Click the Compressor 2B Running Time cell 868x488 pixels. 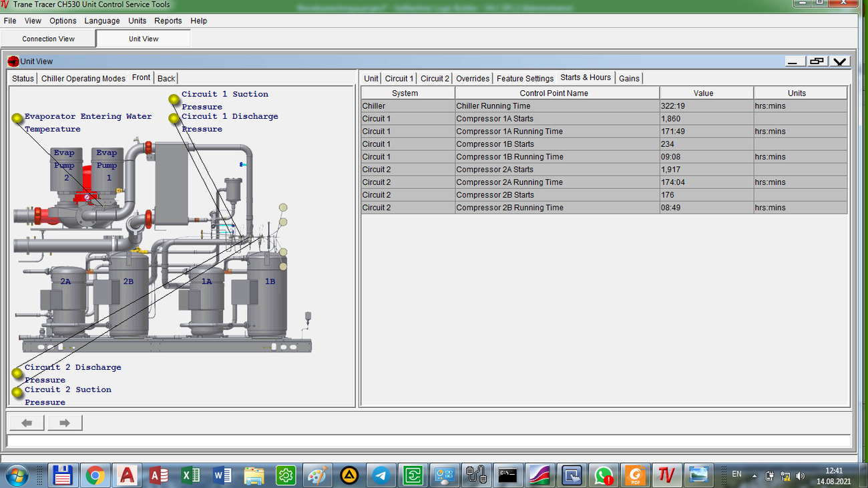[558, 208]
